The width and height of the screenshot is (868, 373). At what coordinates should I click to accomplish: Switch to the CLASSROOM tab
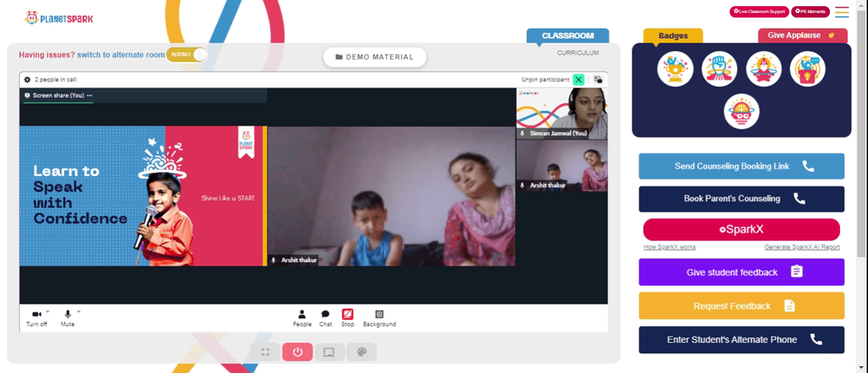(x=568, y=36)
